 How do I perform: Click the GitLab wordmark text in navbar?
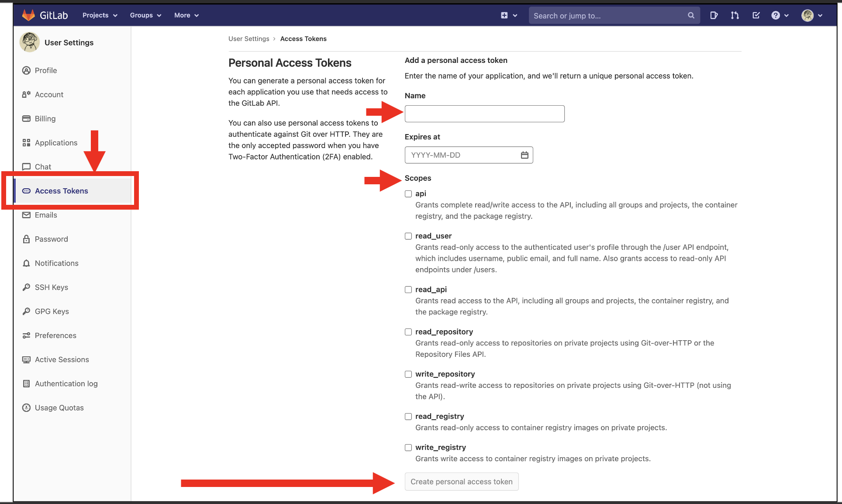[54, 15]
